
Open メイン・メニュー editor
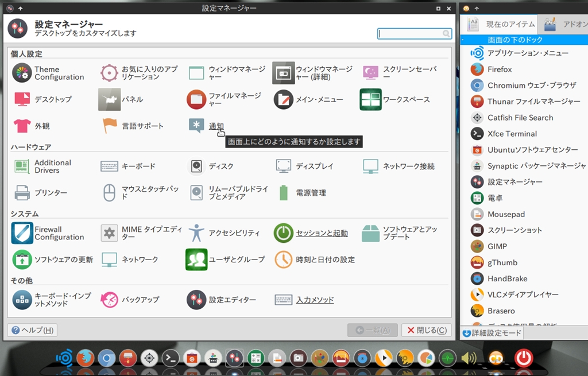click(x=308, y=99)
